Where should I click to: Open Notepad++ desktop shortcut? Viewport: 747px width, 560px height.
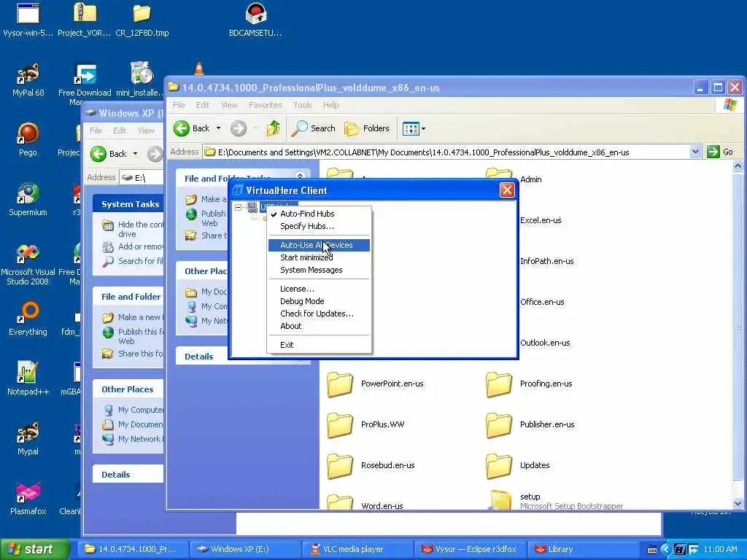coord(28,379)
